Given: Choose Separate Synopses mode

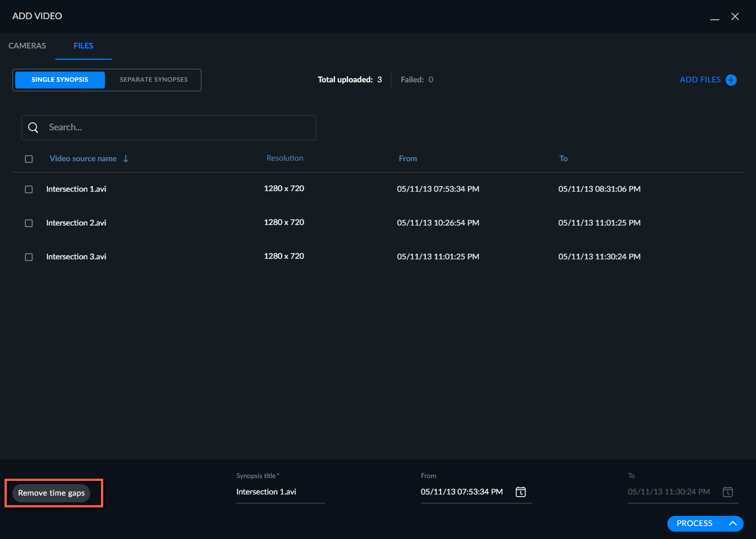Looking at the screenshot, I should (153, 80).
